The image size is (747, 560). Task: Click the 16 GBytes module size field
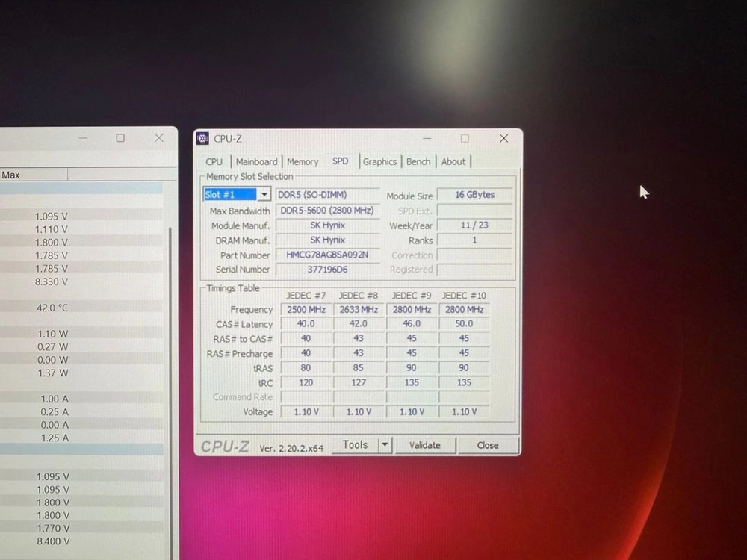pyautogui.click(x=474, y=195)
